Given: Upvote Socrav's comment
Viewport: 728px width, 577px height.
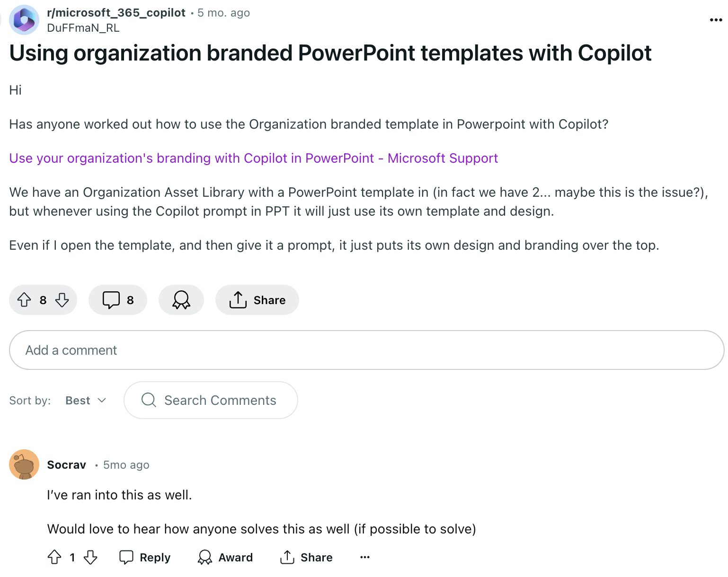Looking at the screenshot, I should 54,557.
